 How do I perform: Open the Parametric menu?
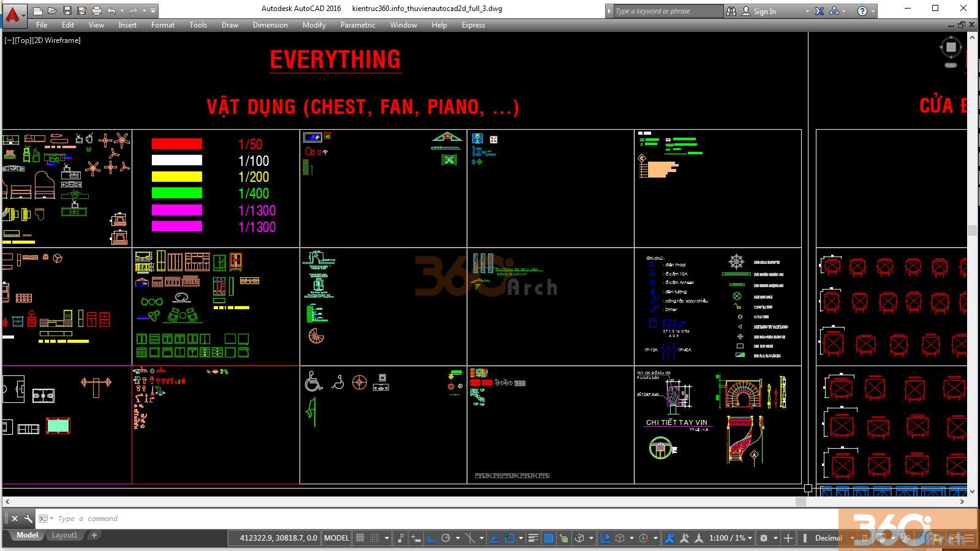358,25
